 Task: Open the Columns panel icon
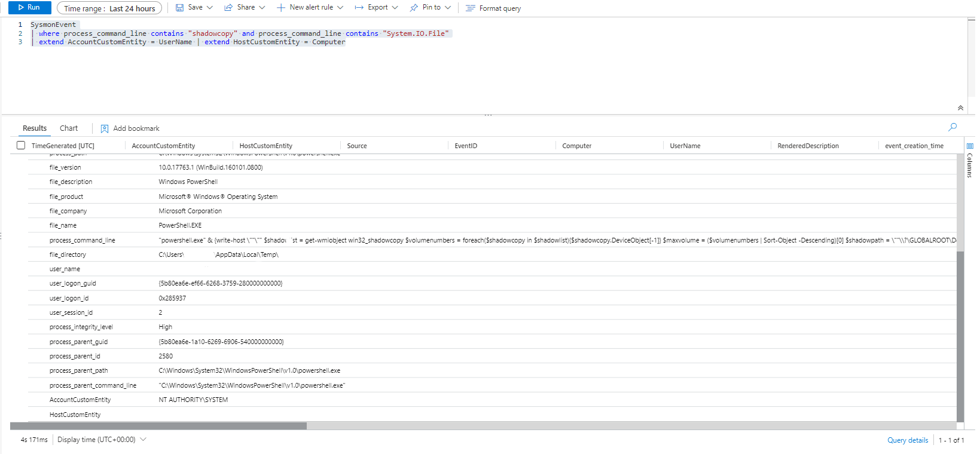click(970, 146)
